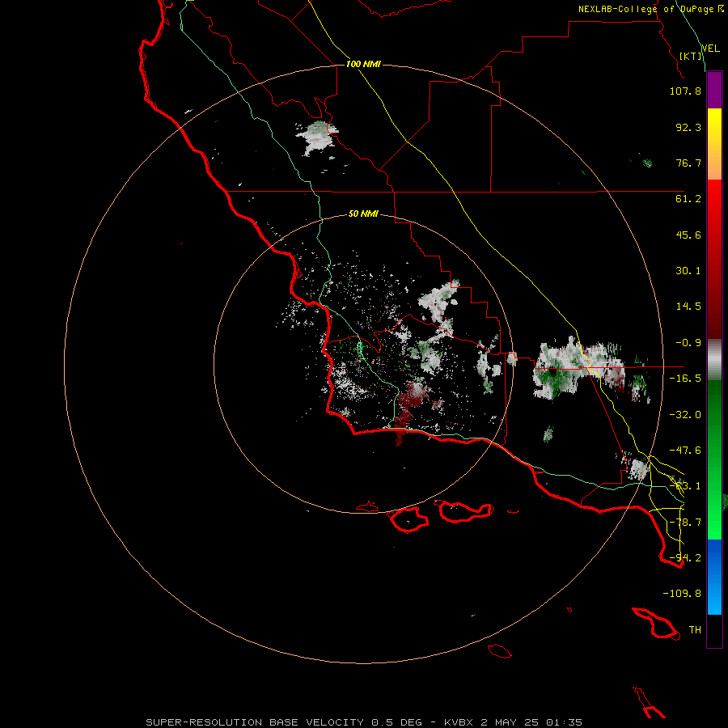Click the yellow segment of velocity color bar
728x728 pixels.
click(714, 144)
